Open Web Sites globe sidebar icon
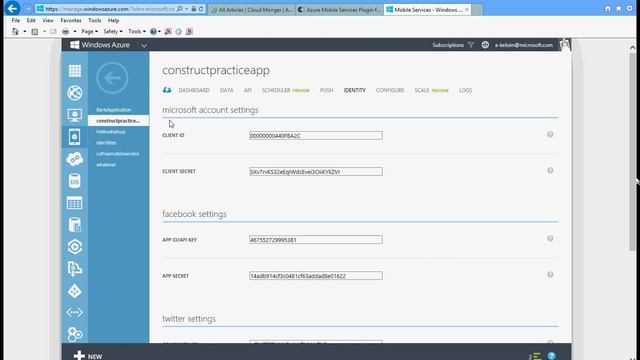The height and width of the screenshot is (360, 640). (x=75, y=93)
